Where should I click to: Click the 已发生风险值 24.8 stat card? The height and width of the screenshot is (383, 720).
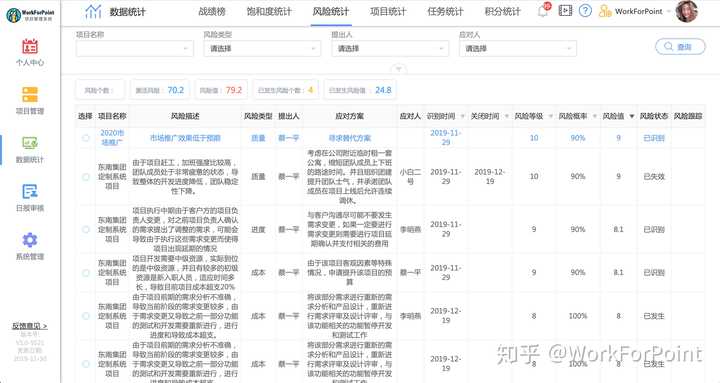[360, 90]
